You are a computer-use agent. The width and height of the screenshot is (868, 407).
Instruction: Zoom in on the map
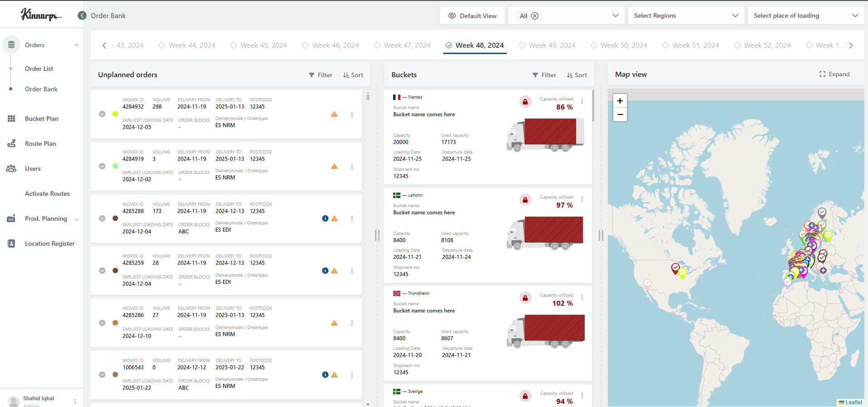tap(620, 101)
